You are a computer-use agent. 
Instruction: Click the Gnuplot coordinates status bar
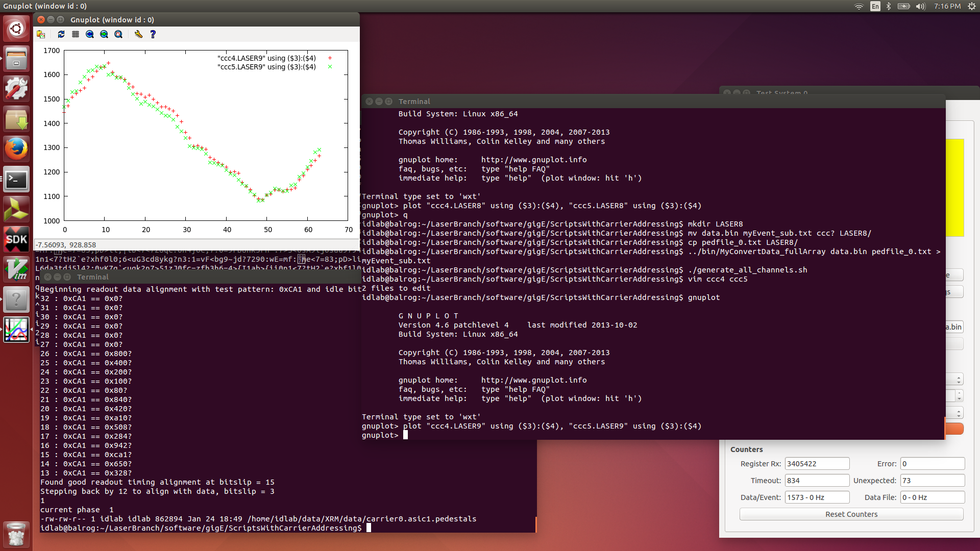(197, 245)
